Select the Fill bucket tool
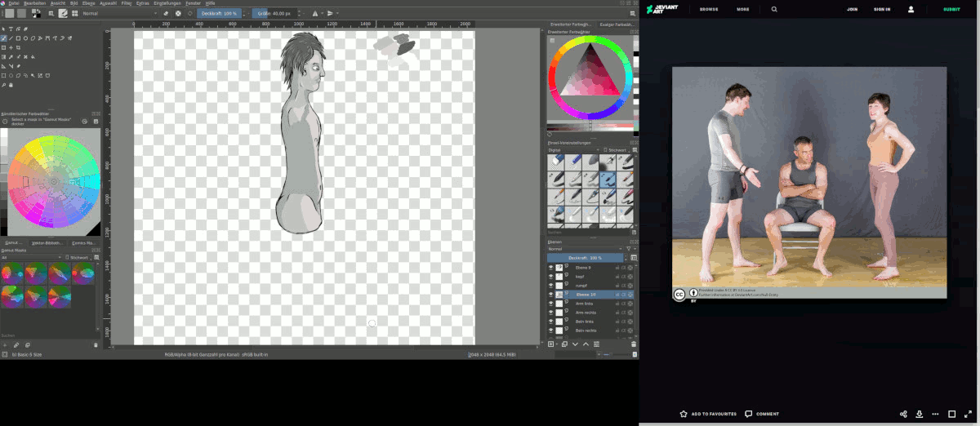 click(x=33, y=57)
